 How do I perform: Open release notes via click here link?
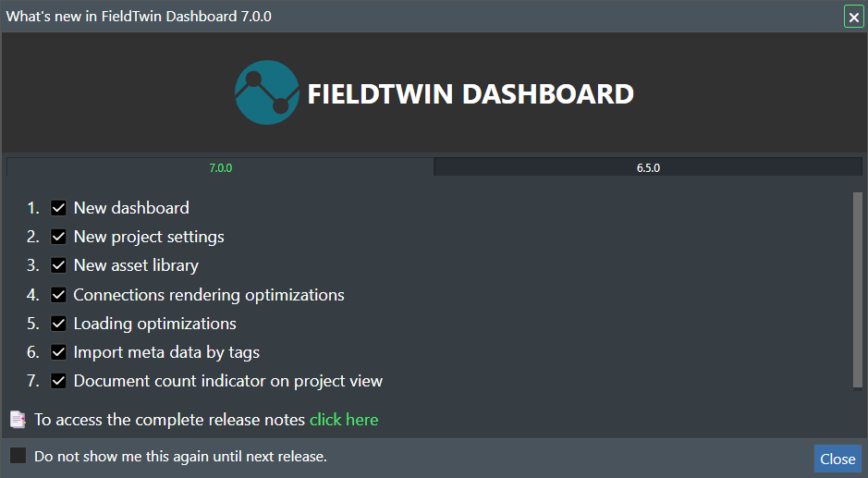344,420
